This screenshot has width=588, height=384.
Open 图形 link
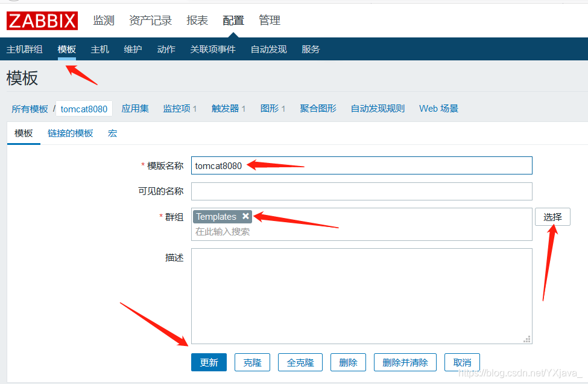pyautogui.click(x=270, y=109)
